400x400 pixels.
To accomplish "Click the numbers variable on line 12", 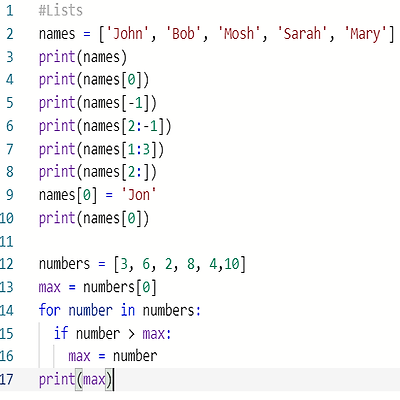I will click(x=64, y=264).
